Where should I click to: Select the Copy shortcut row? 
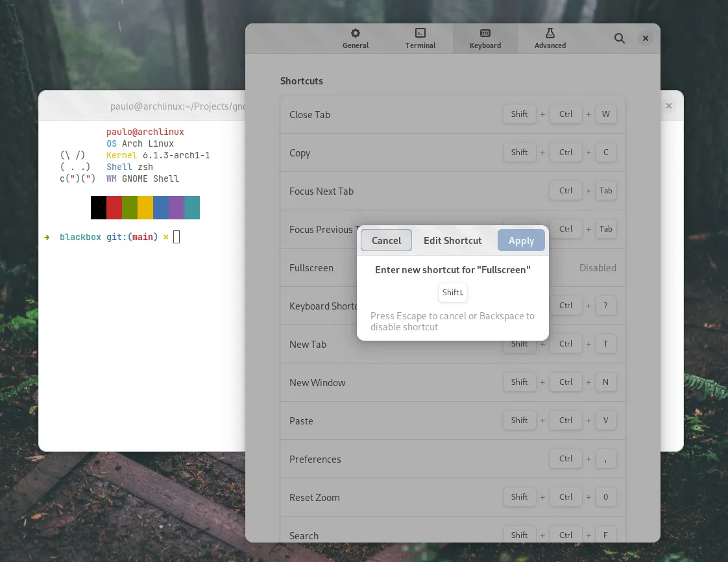pyautogui.click(x=389, y=153)
